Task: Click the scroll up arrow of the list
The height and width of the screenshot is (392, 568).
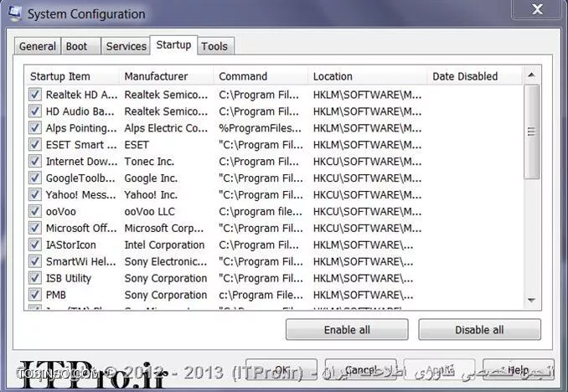Action: [531, 75]
